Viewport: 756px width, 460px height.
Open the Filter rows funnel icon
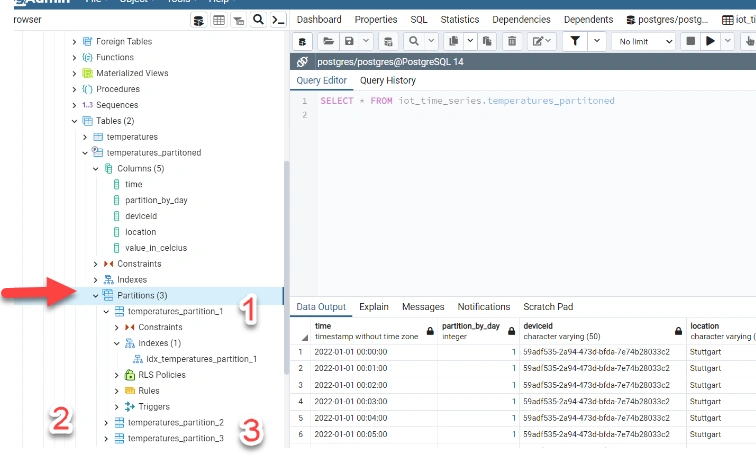click(575, 41)
